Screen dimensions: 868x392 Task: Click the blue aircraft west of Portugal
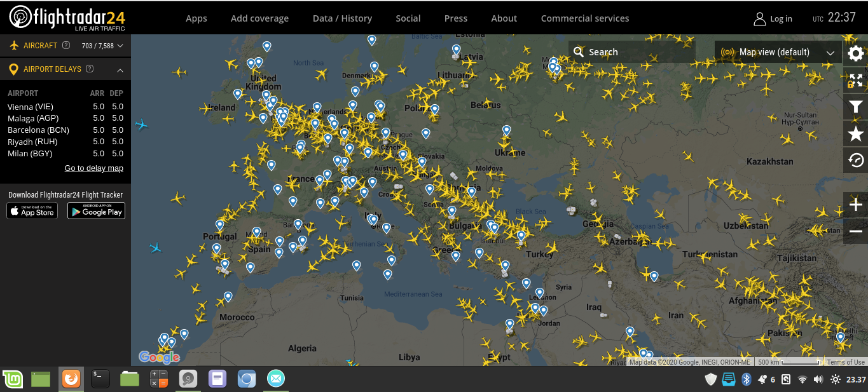(x=156, y=247)
